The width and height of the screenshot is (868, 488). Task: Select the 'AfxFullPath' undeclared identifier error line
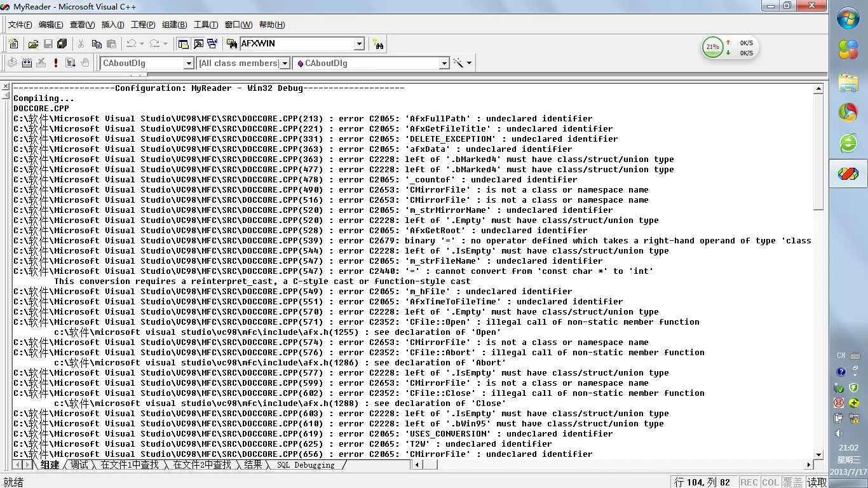(x=303, y=119)
